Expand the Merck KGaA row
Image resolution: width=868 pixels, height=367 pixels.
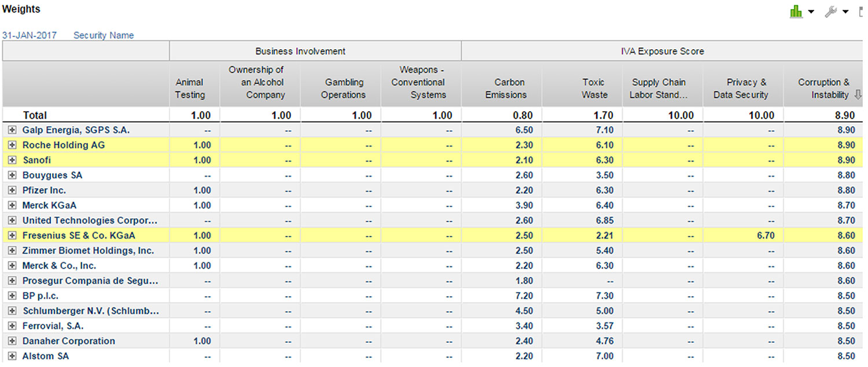pos(12,205)
